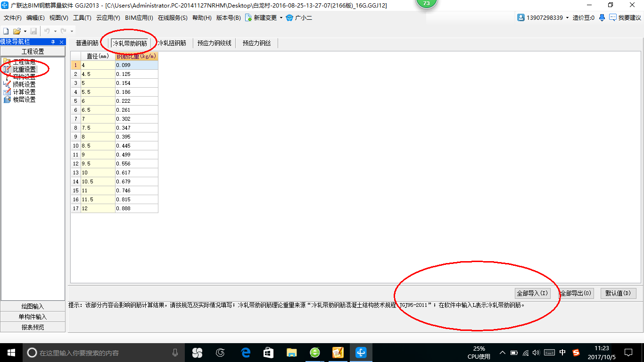Switch to the 冷轧扭钢筋 tab
Image resolution: width=644 pixels, height=362 pixels.
[172, 43]
